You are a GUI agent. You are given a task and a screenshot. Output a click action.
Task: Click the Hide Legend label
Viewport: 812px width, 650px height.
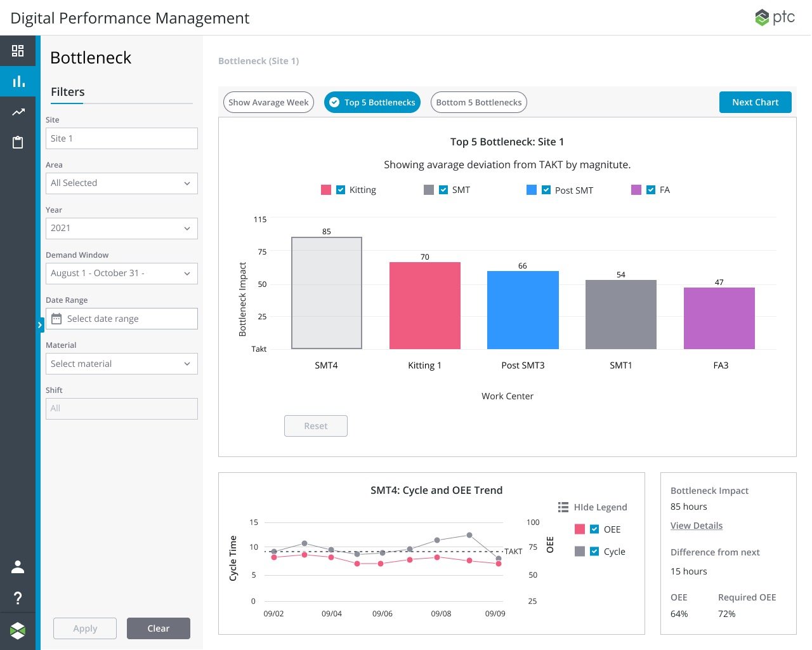[601, 507]
